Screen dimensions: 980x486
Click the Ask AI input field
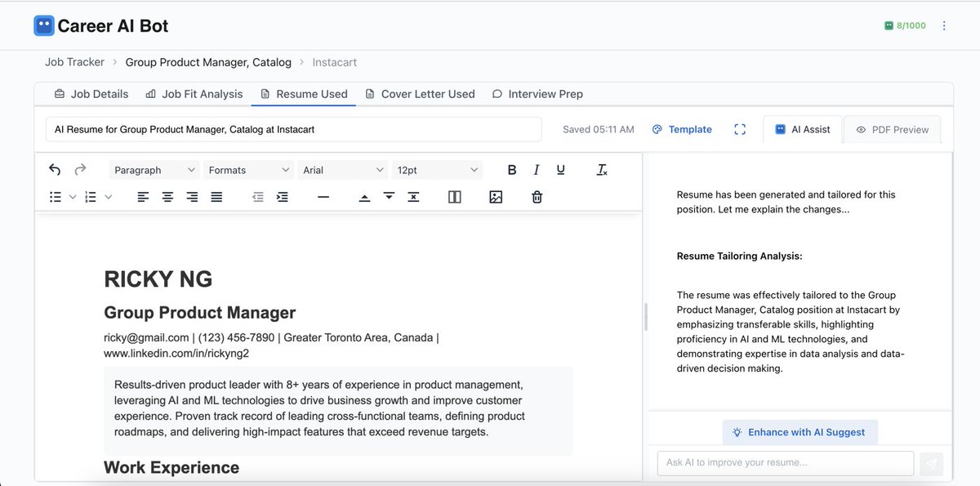786,462
